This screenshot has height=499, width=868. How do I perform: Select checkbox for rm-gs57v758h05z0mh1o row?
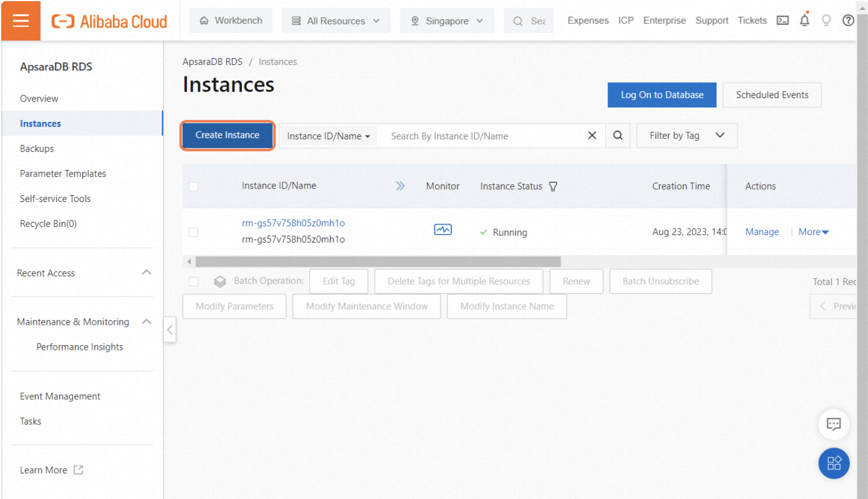[x=193, y=232]
